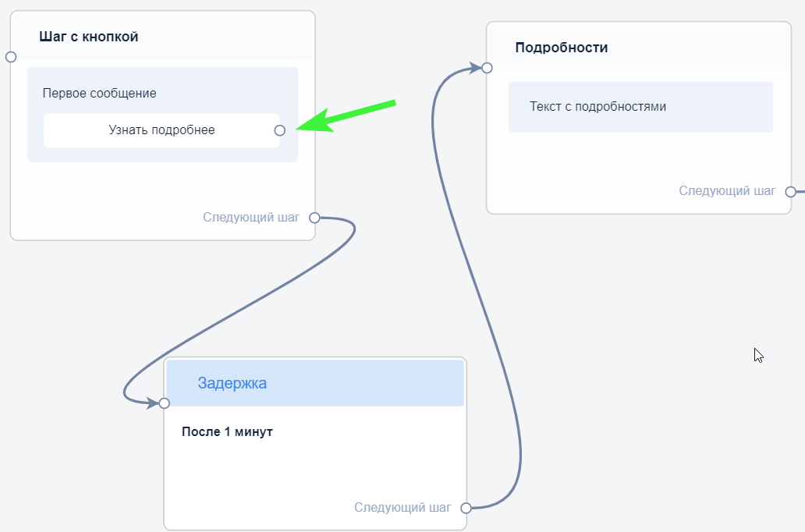Viewport: 805px width, 532px height.
Task: Click the "После 1 минут" delay setting
Action: pos(227,431)
